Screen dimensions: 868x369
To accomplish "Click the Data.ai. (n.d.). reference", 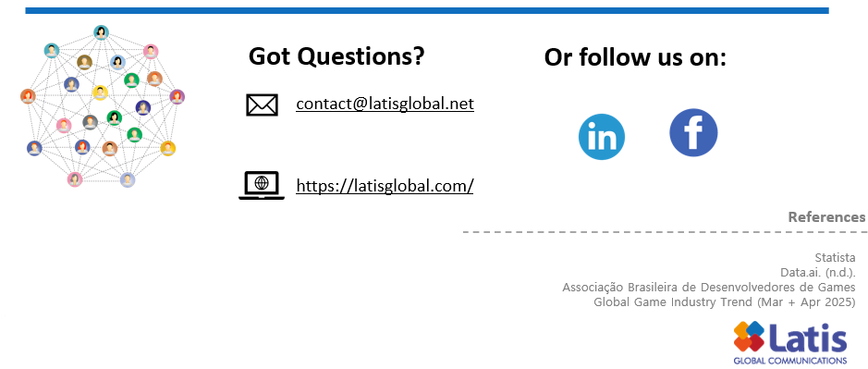I will pyautogui.click(x=818, y=273).
